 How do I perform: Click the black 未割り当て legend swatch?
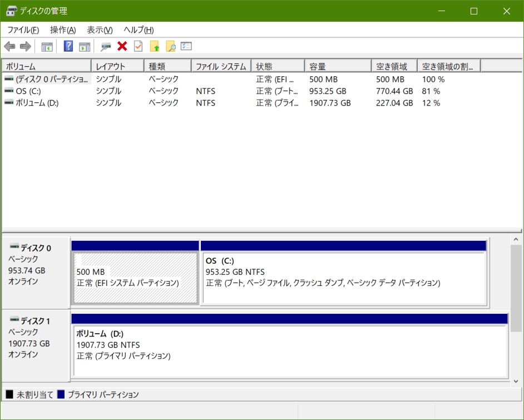tap(9, 394)
